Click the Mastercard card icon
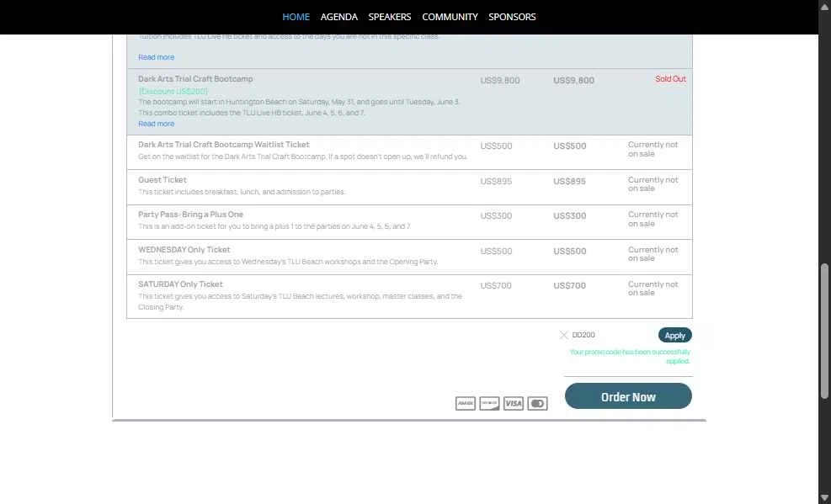831x504 pixels. (537, 403)
